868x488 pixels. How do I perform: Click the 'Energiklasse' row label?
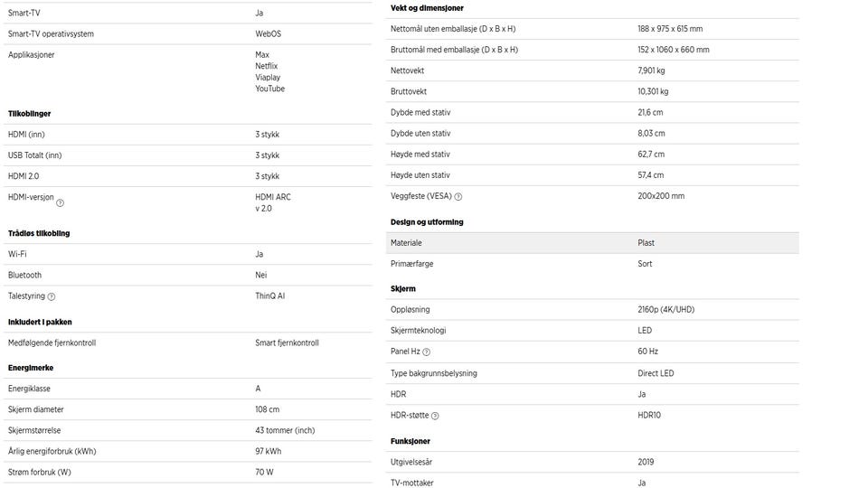[29, 389]
